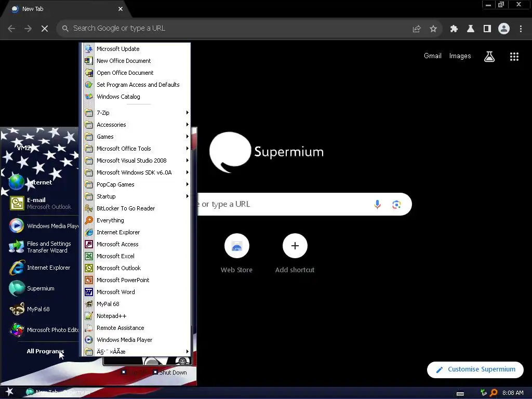532x399 pixels.
Task: Click the Notepad++ icon
Action: tap(89, 316)
